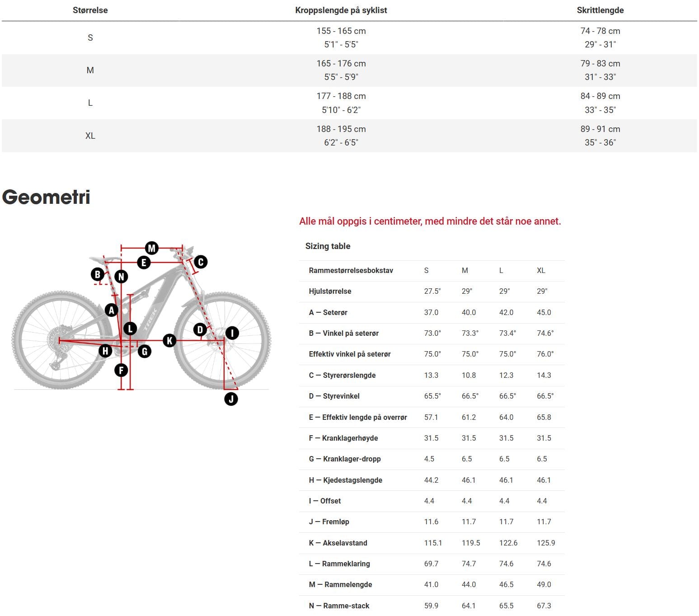Click the Geometri section heading
This screenshot has width=699, height=616.
[46, 197]
